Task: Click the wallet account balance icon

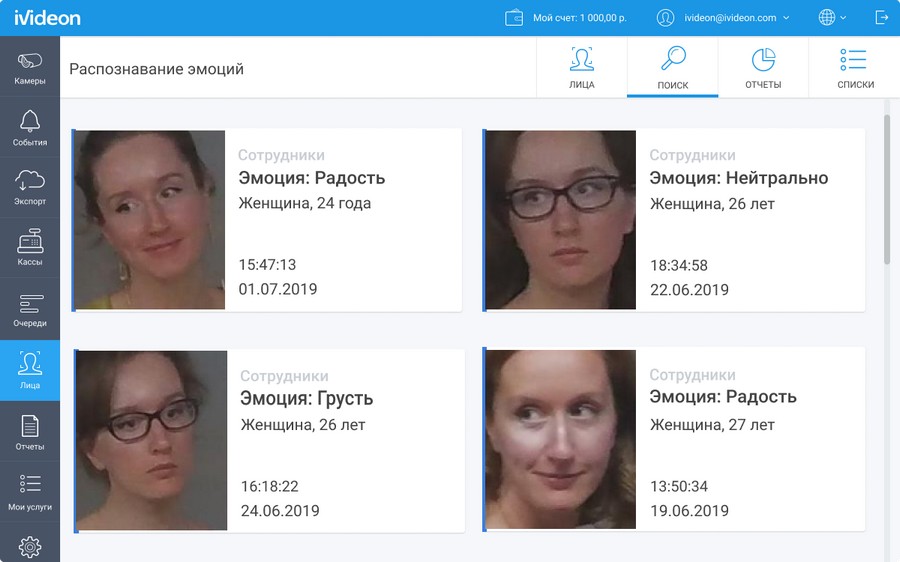Action: click(514, 18)
